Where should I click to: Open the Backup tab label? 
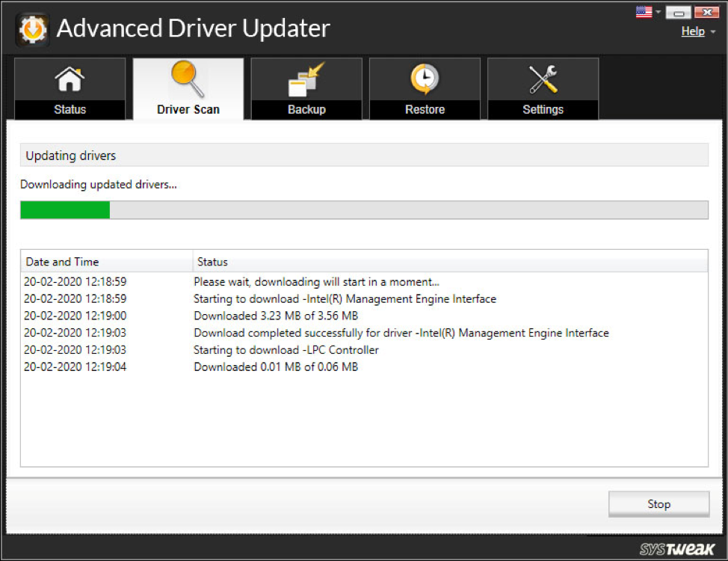point(306,110)
